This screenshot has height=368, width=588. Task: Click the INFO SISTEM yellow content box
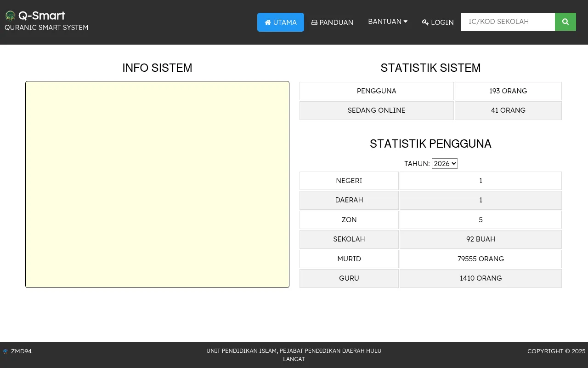157,184
